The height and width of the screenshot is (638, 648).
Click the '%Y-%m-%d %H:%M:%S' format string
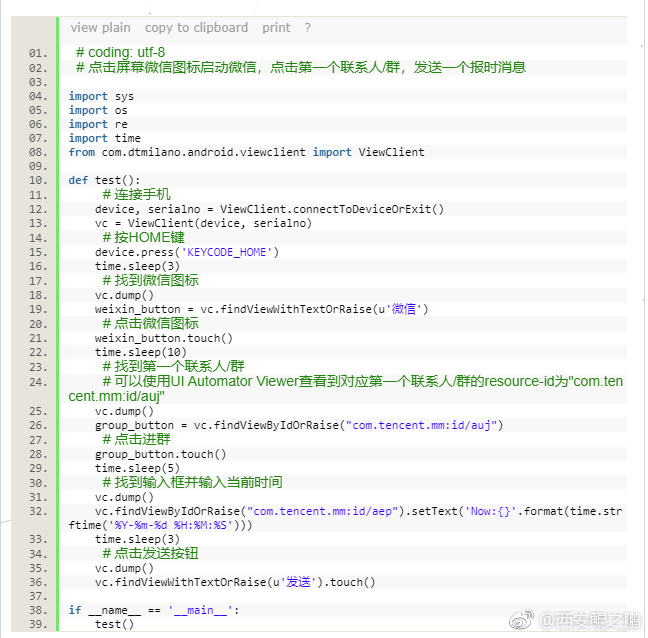pos(170,525)
